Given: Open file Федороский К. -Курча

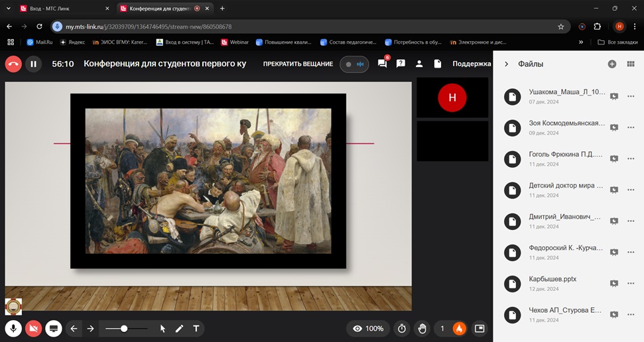Looking at the screenshot, I should tap(566, 248).
